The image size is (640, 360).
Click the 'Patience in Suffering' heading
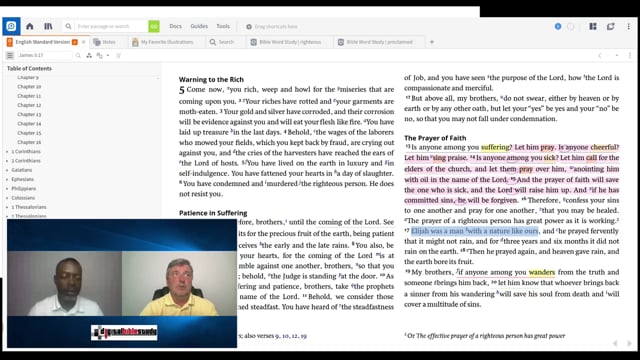tap(213, 213)
